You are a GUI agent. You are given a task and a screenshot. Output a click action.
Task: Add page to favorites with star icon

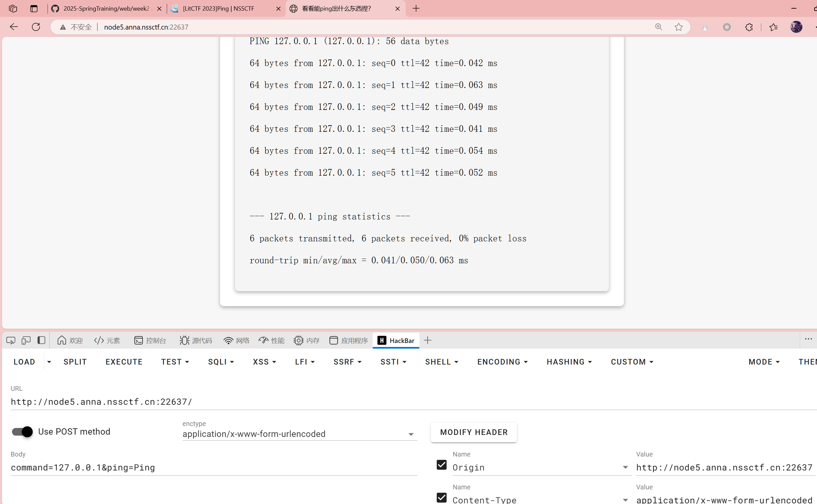(x=678, y=27)
